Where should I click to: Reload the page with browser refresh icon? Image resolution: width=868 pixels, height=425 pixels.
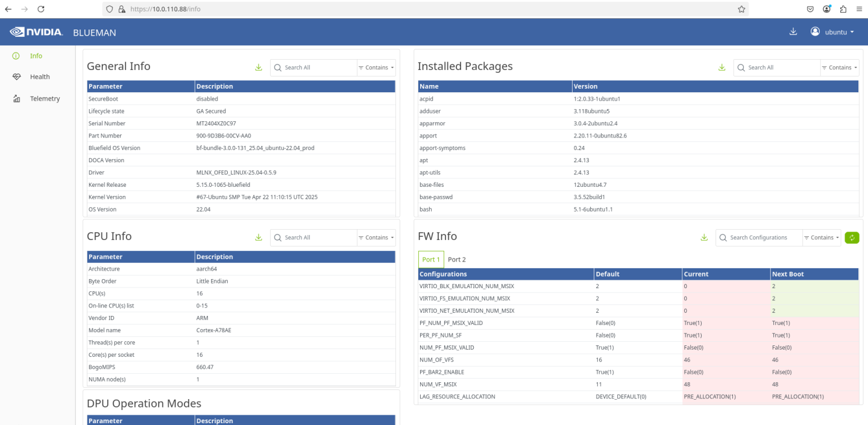point(41,9)
